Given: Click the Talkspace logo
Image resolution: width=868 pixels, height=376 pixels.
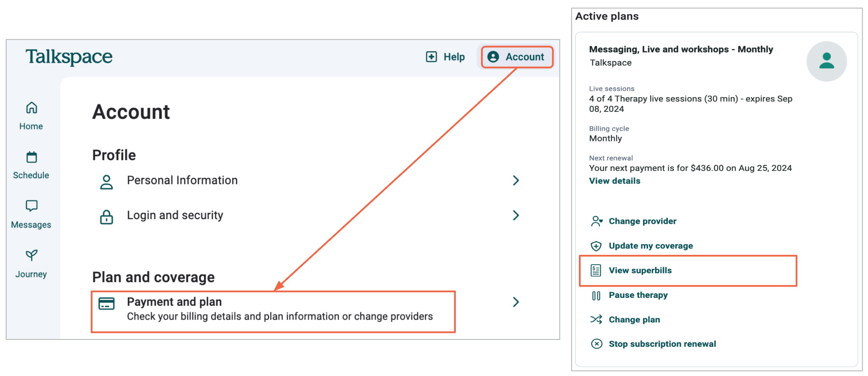Looking at the screenshot, I should pyautogui.click(x=69, y=57).
